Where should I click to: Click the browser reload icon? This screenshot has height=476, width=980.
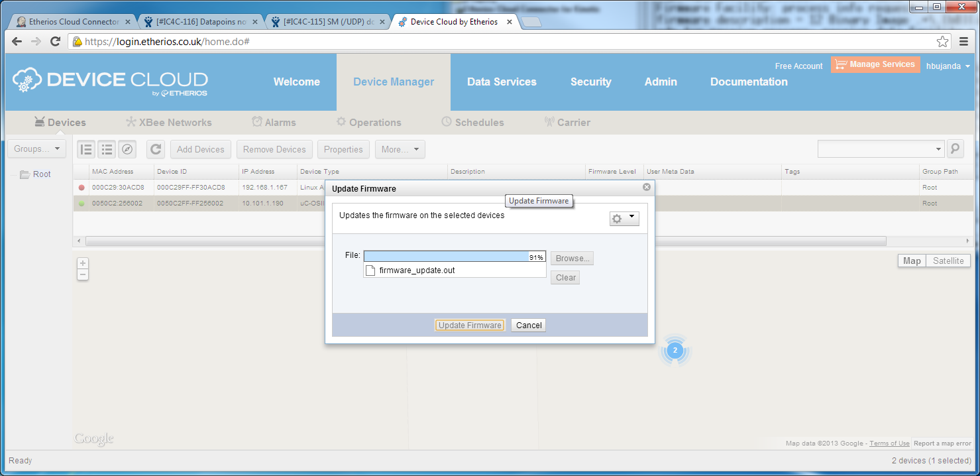point(56,41)
